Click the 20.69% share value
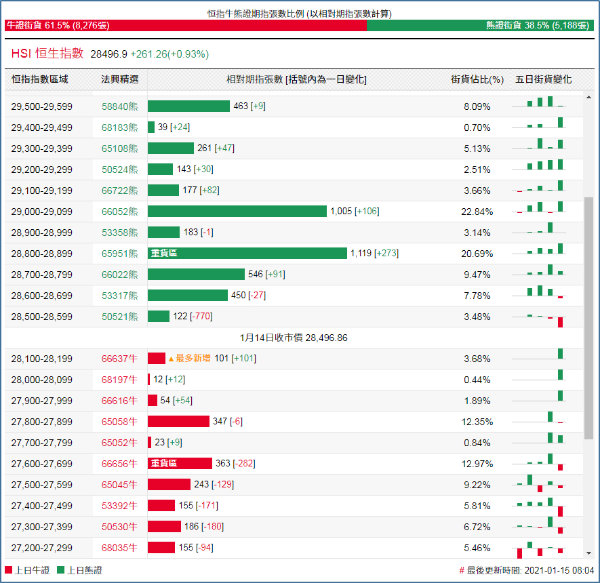Viewport: 600px width, 583px height. point(477,254)
